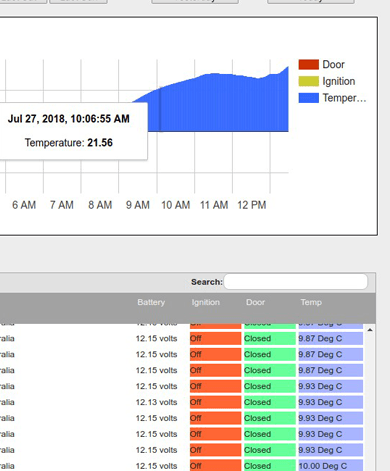The image size is (390, 471).
Task: Select the truncated Temper... legend label
Action: click(x=344, y=98)
